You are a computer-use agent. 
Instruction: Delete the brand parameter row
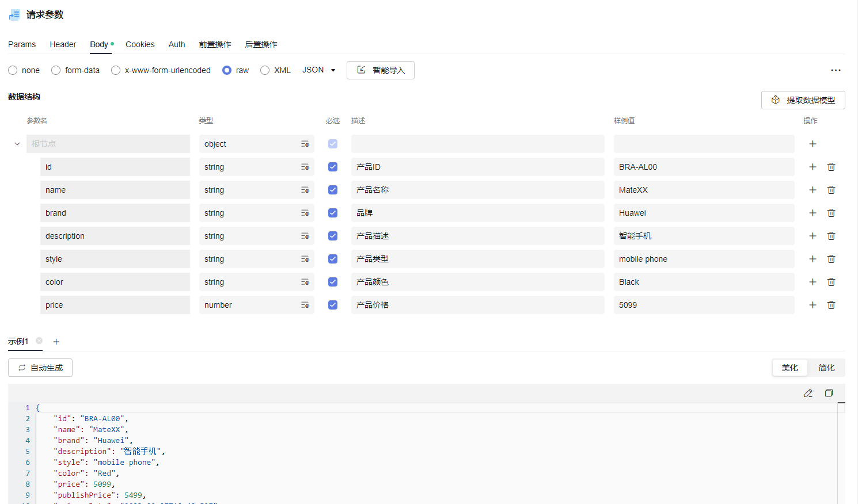[831, 213]
